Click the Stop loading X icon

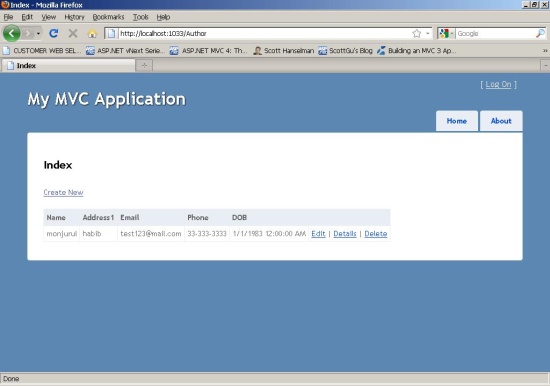(x=73, y=33)
